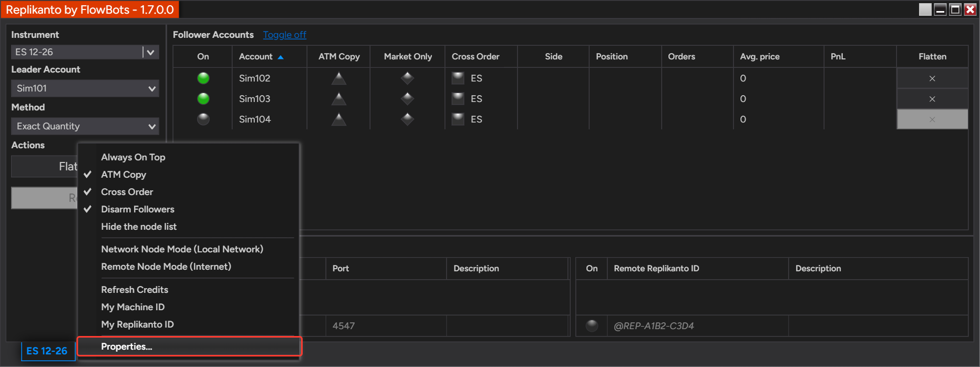Click the grey button below Flat
The height and width of the screenshot is (367, 980).
(44, 198)
